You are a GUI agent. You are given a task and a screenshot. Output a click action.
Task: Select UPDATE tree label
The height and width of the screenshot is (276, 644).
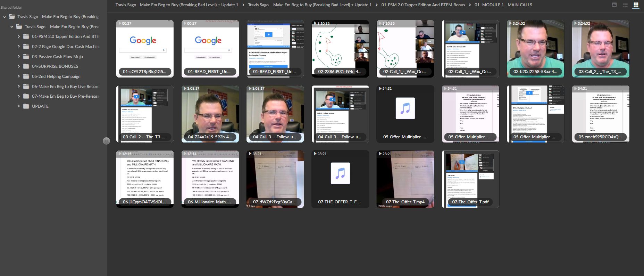tap(40, 106)
